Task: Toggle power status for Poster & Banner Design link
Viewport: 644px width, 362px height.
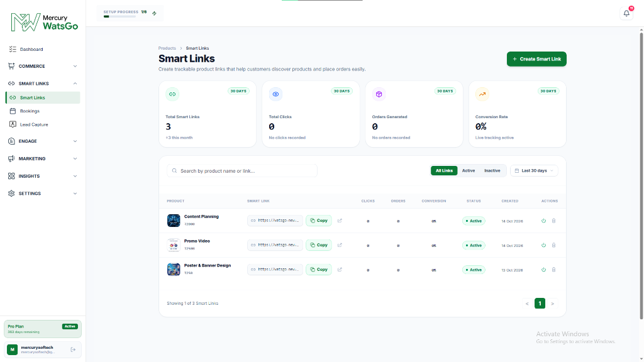Action: [x=543, y=270]
